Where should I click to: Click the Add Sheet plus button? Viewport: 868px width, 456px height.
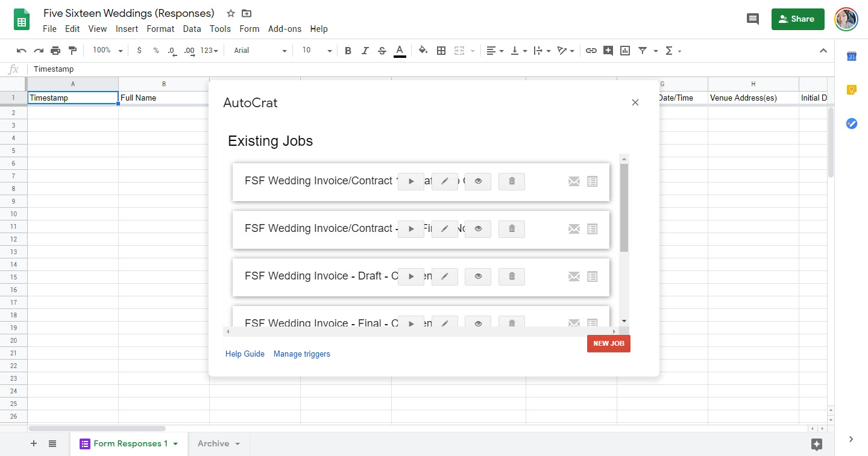point(34,443)
